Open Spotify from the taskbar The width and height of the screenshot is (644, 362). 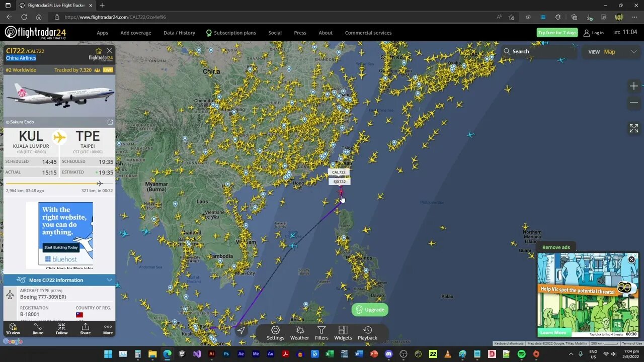coord(521,354)
